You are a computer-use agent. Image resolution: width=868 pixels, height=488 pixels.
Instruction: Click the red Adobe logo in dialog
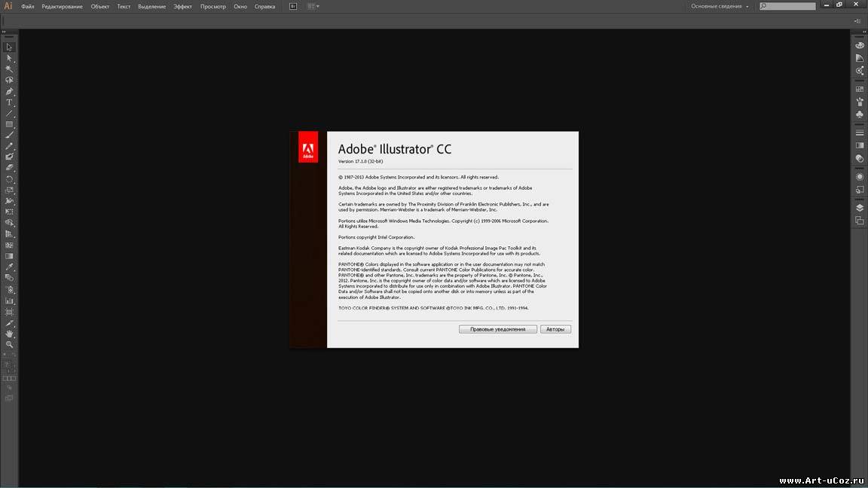tap(307, 147)
